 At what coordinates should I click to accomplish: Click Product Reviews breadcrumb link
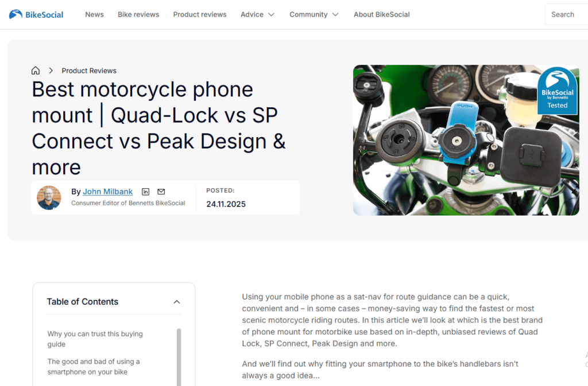tap(89, 71)
